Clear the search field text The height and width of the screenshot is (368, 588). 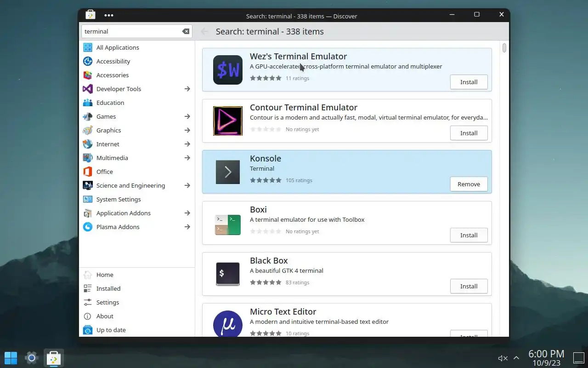point(186,31)
